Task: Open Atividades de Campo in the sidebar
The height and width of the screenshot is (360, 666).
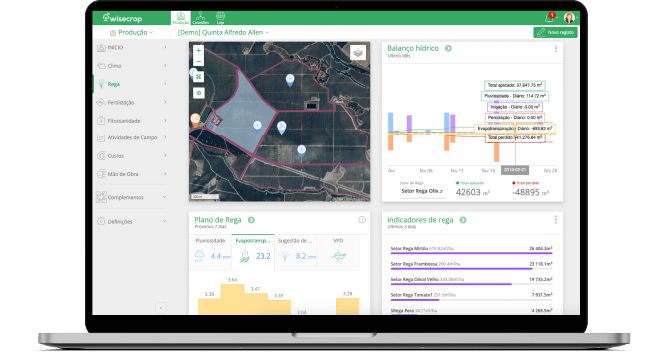Action: [x=131, y=138]
